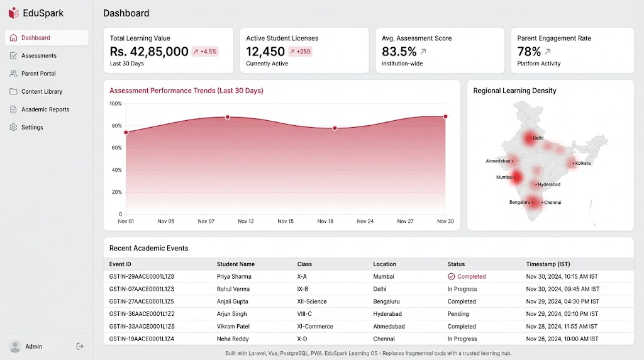
Task: Open Settings from the sidebar
Action: coord(47,127)
